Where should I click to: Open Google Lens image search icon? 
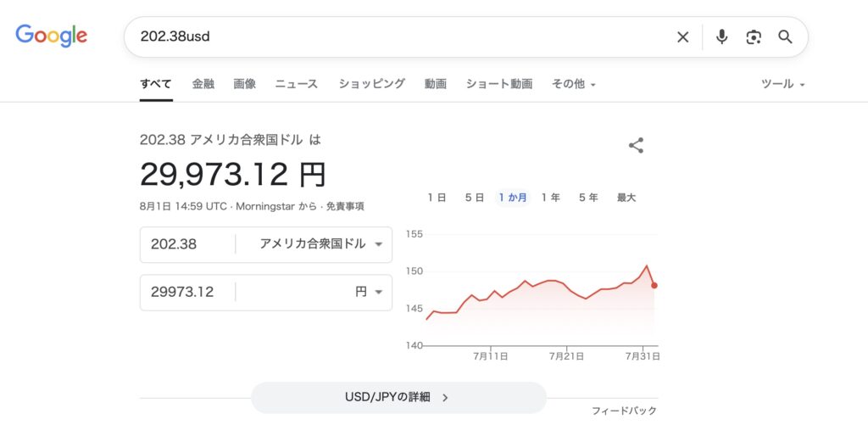click(754, 37)
